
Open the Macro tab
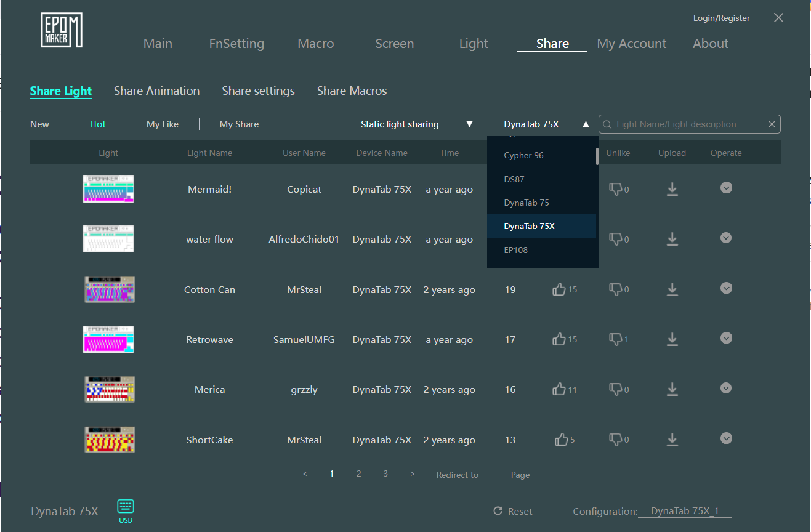315,44
